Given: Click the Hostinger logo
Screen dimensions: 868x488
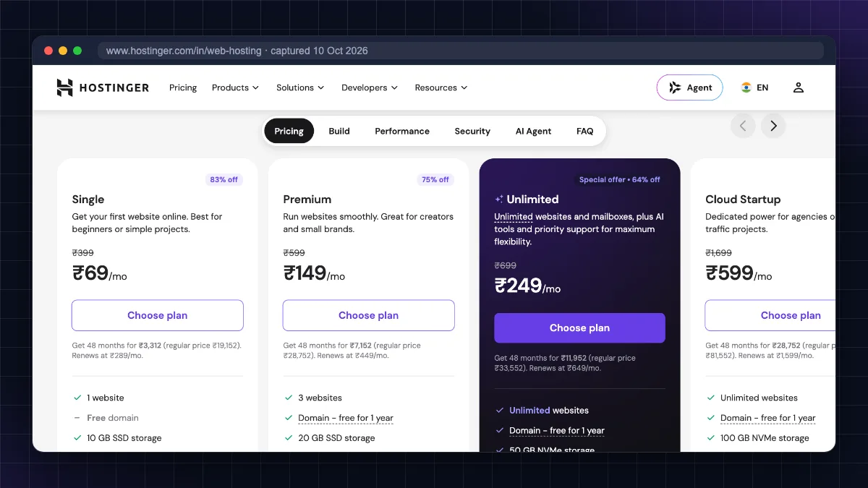Looking at the screenshot, I should click(103, 87).
